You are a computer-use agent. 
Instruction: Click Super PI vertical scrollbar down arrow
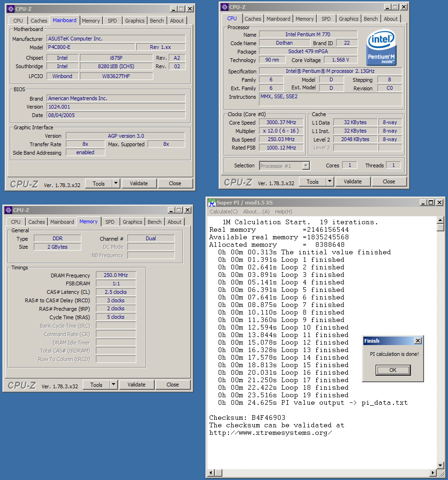pyautogui.click(x=440, y=465)
